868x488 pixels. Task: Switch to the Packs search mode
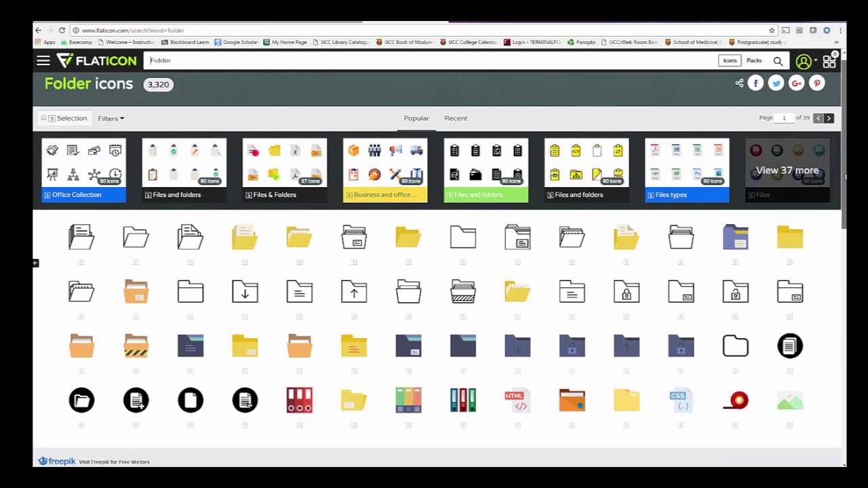click(754, 60)
